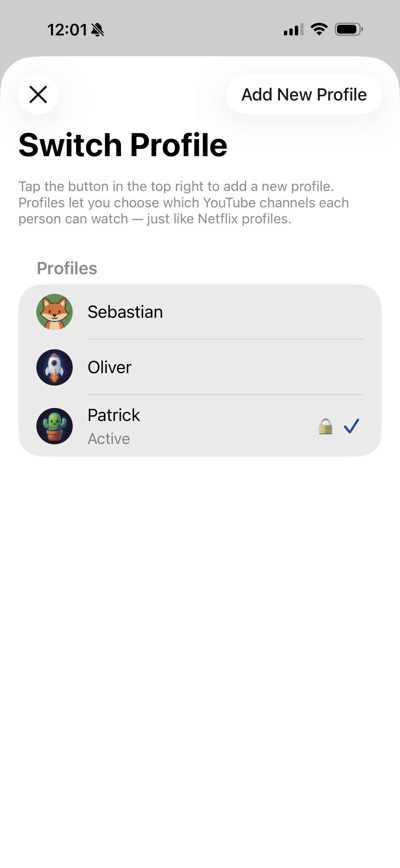400x868 pixels.
Task: Tap the padlock icon on Patrick's row
Action: tap(325, 426)
